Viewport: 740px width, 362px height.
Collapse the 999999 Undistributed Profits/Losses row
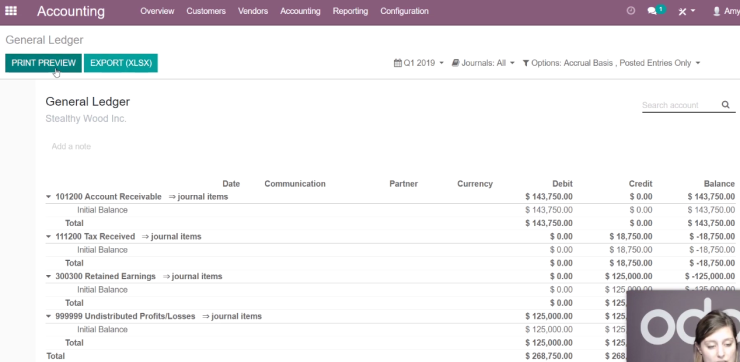[x=48, y=316]
